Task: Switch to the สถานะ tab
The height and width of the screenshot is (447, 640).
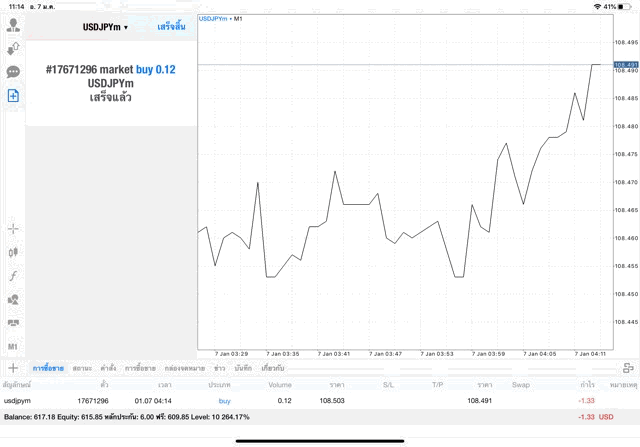Action: click(82, 369)
